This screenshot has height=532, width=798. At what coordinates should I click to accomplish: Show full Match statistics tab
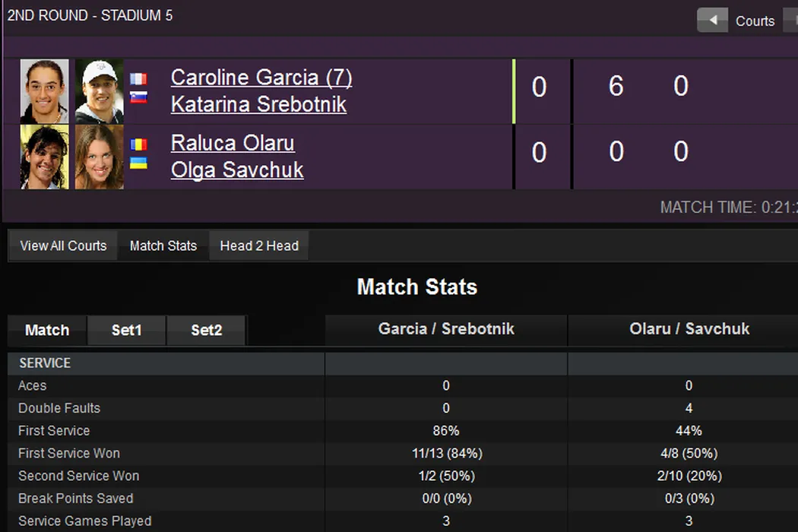click(47, 331)
